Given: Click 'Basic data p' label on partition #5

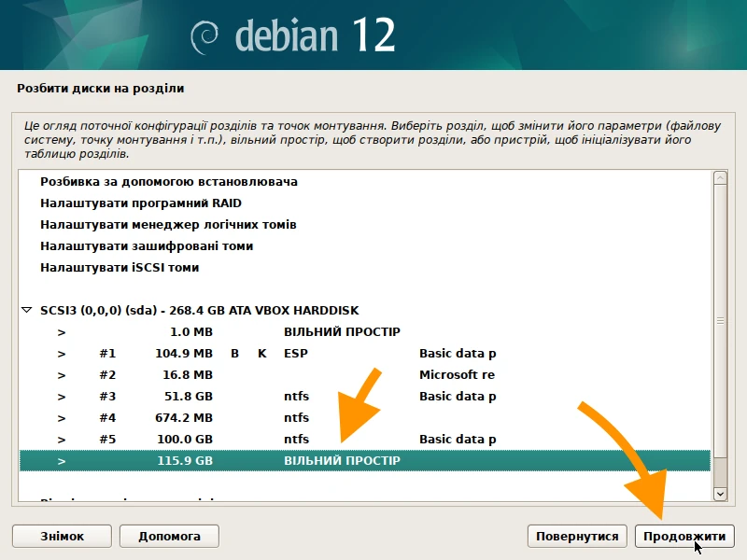Looking at the screenshot, I should click(458, 439).
